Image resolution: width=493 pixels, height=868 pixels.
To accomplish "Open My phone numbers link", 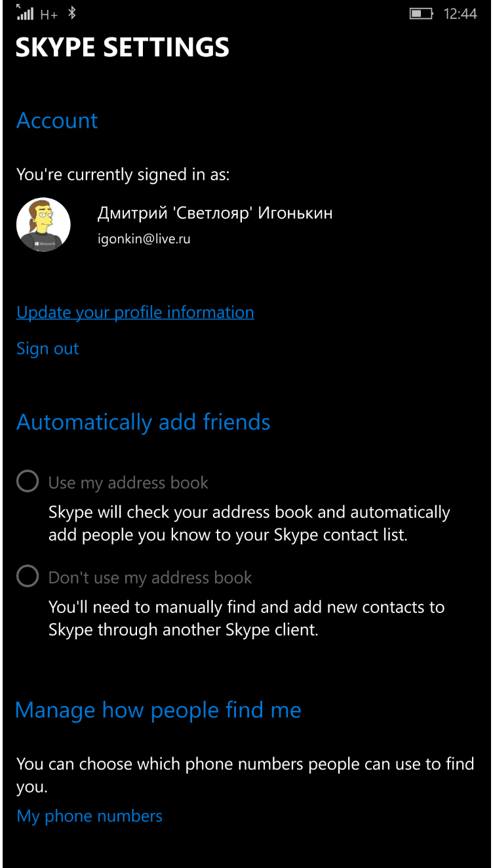I will pyautogui.click(x=89, y=816).
